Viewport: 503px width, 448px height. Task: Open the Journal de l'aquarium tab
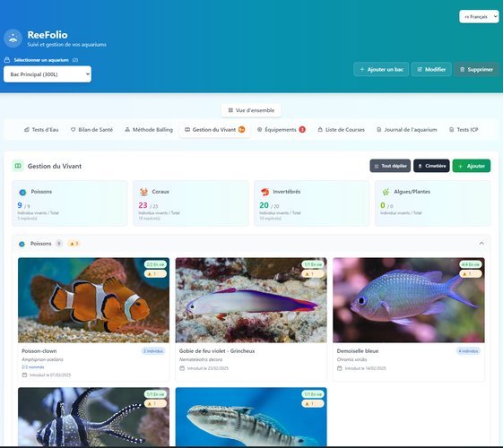pyautogui.click(x=407, y=129)
